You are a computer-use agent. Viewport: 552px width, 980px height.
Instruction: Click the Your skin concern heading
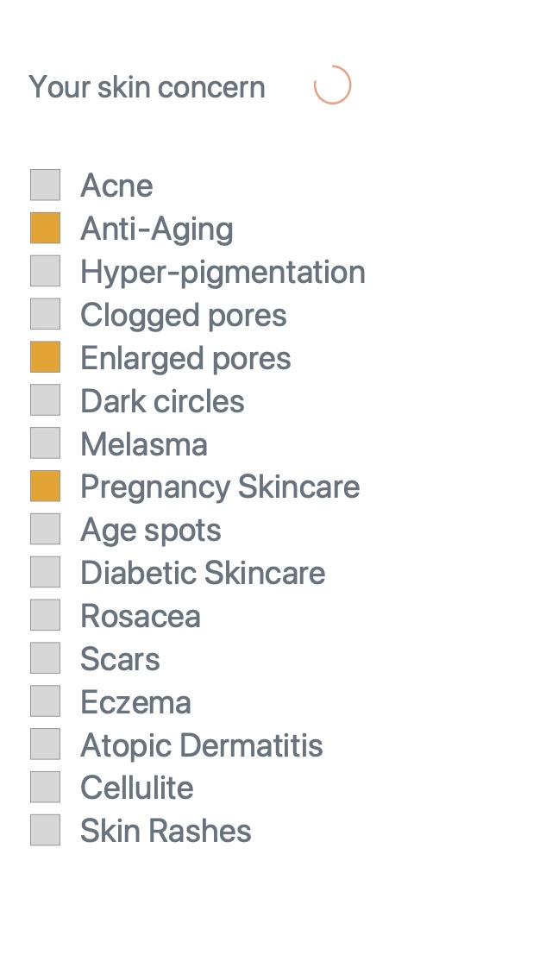coord(147,87)
